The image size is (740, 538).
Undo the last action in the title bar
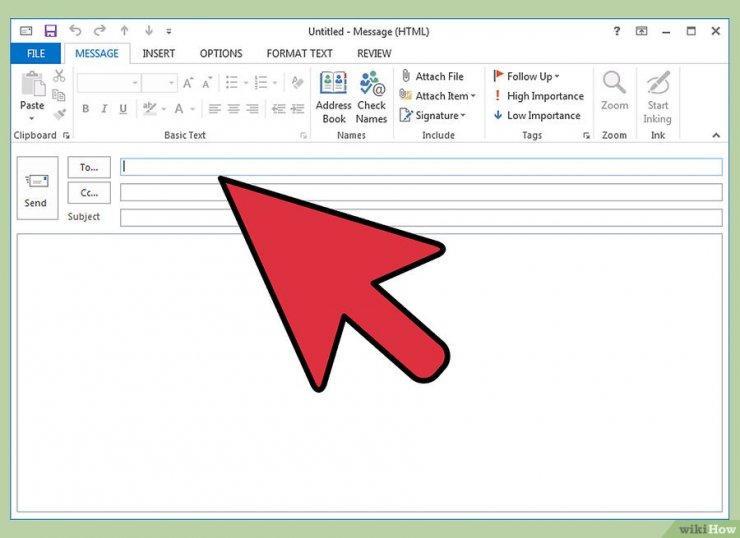coord(75,31)
